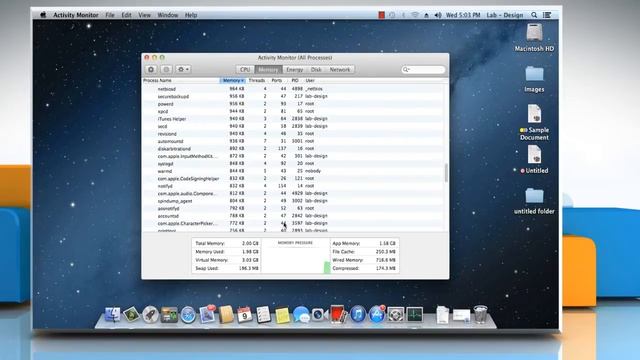The image size is (640, 360).
Task: Switch to the Disk tab
Action: [x=316, y=70]
